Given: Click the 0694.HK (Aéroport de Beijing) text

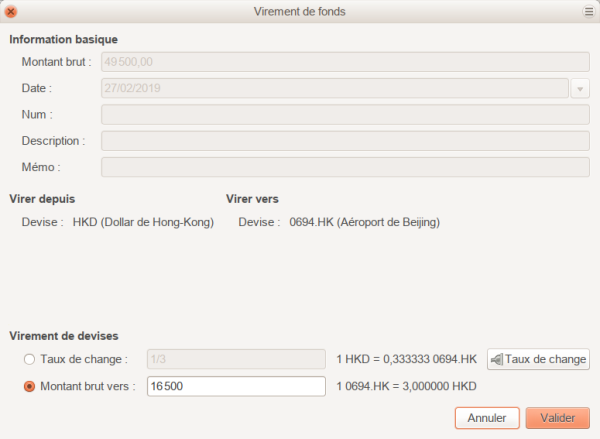Looking at the screenshot, I should [x=364, y=222].
